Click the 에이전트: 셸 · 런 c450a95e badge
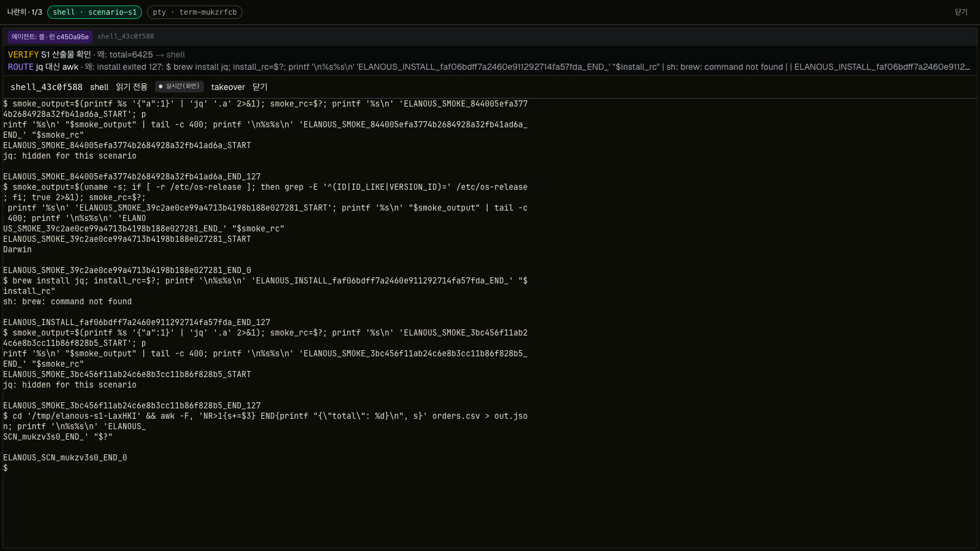Screen dimensions: 980x551 pyautogui.click(x=50, y=37)
